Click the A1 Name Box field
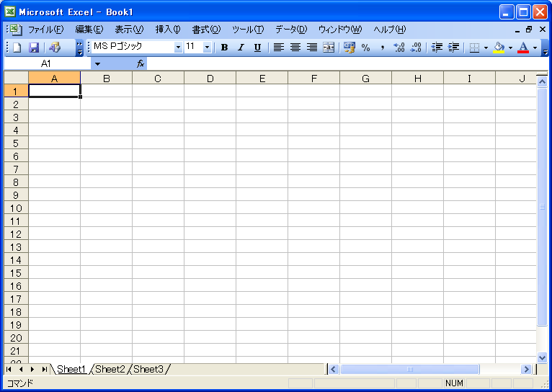The width and height of the screenshot is (552, 392). pyautogui.click(x=47, y=64)
